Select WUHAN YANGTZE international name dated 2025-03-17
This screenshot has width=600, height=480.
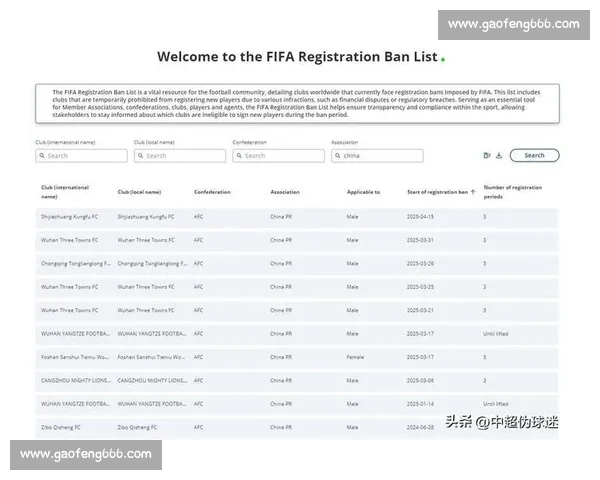coord(75,334)
